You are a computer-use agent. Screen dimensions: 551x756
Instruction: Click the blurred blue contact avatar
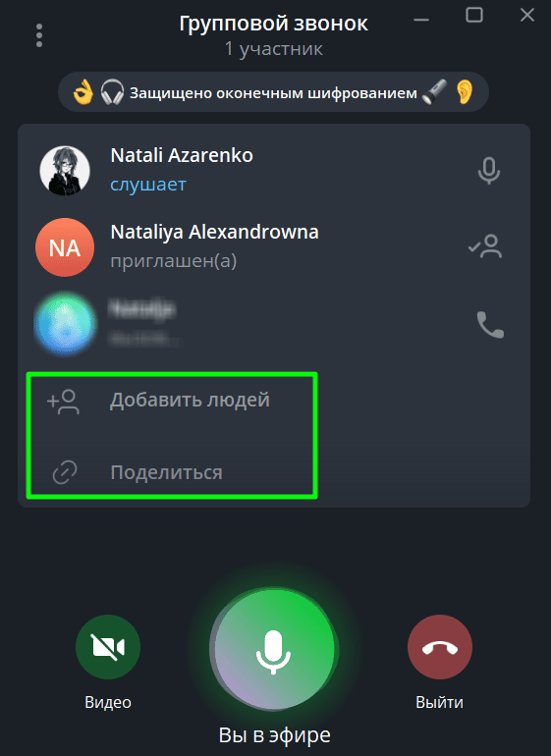click(65, 324)
